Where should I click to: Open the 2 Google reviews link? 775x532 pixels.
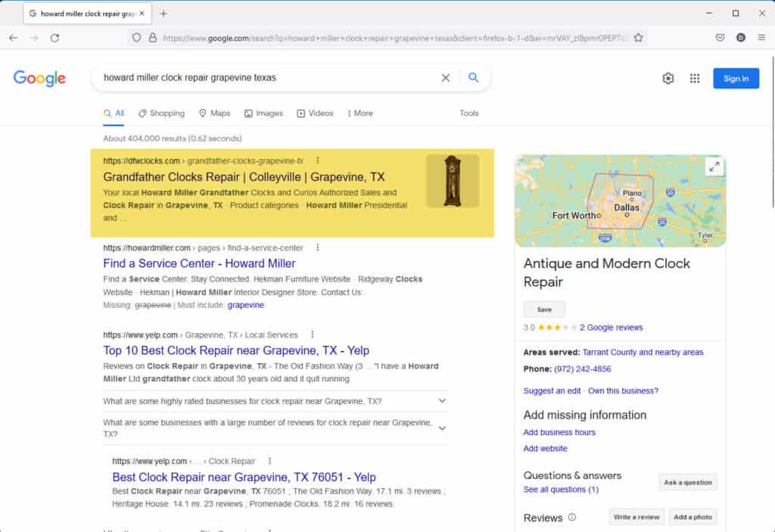pos(612,328)
